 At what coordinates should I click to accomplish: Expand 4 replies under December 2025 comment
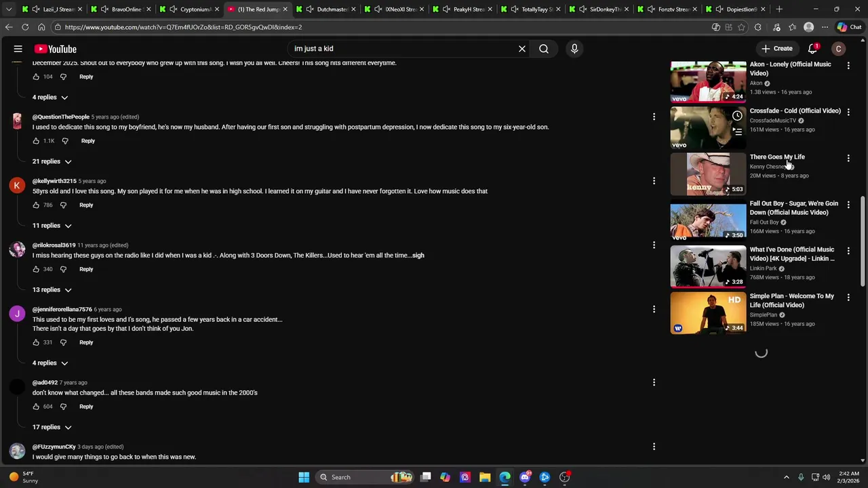click(x=50, y=98)
